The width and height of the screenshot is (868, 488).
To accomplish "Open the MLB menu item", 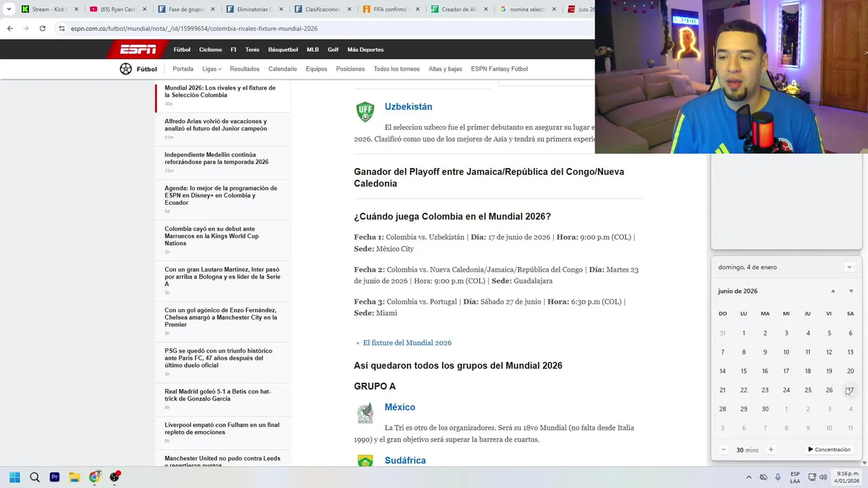I will pyautogui.click(x=313, y=49).
